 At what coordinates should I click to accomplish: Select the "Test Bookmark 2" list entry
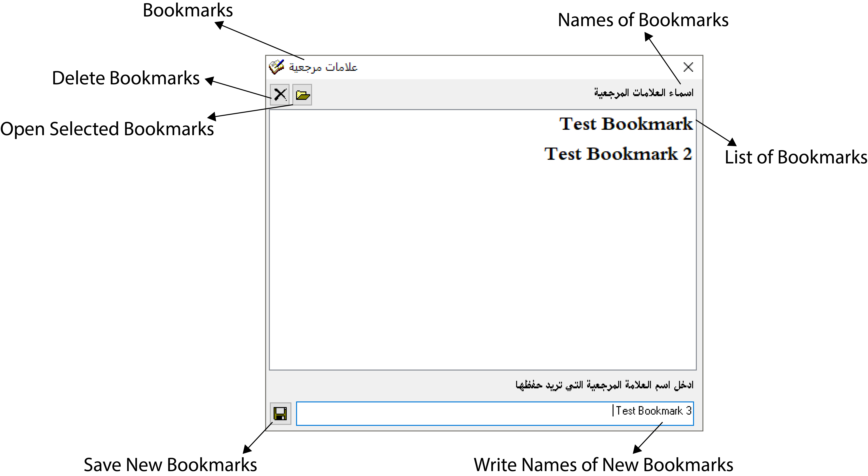click(x=618, y=154)
